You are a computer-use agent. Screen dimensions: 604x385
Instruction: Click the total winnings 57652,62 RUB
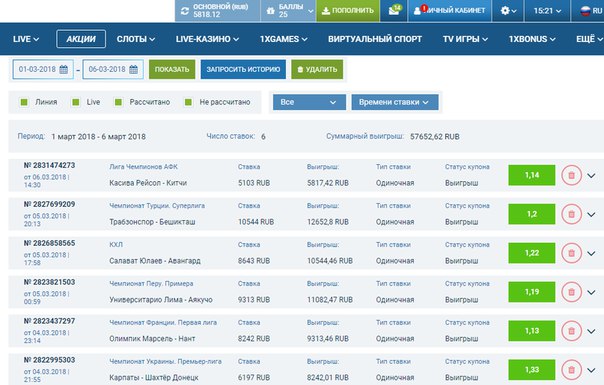point(435,137)
